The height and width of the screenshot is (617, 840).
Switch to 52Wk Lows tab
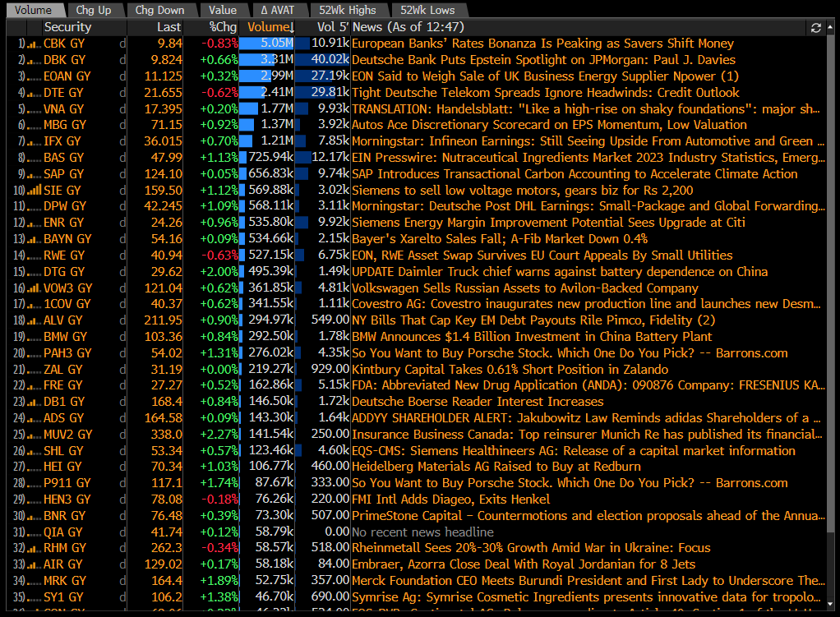[x=427, y=10]
